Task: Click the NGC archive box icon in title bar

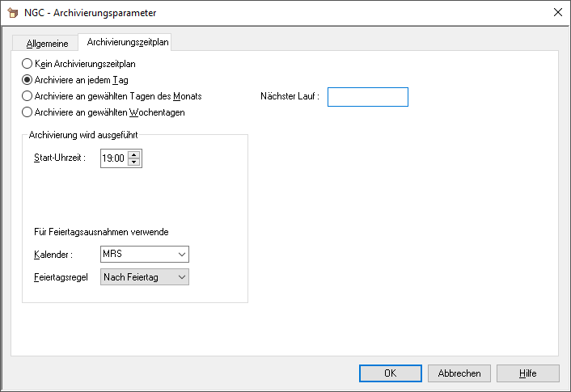Action: (12, 13)
